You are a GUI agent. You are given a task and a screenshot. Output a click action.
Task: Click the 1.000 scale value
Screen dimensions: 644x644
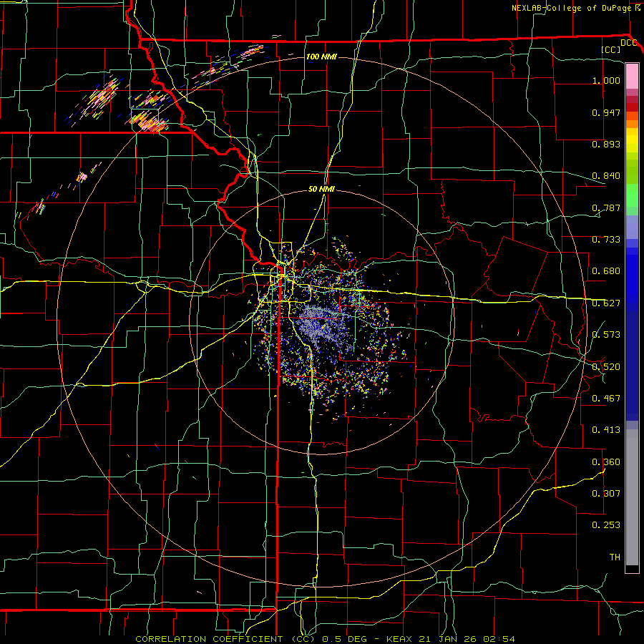tap(606, 80)
